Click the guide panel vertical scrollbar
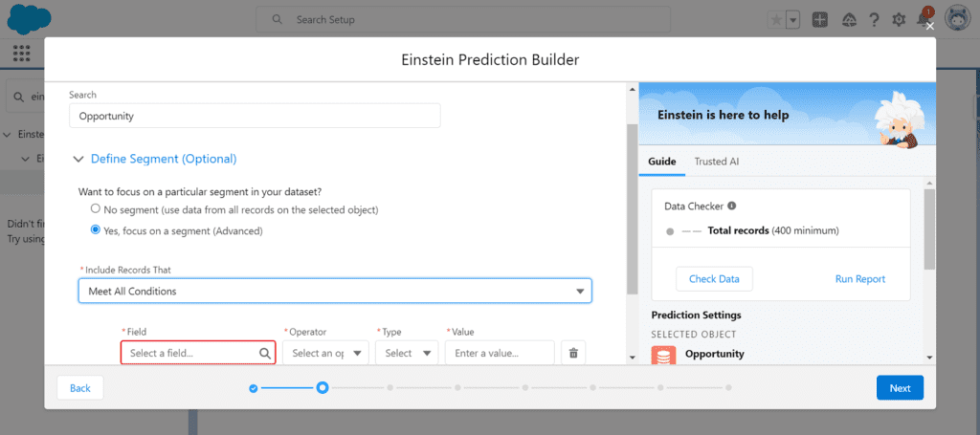Screen dimensions: 980x435 tap(929, 229)
